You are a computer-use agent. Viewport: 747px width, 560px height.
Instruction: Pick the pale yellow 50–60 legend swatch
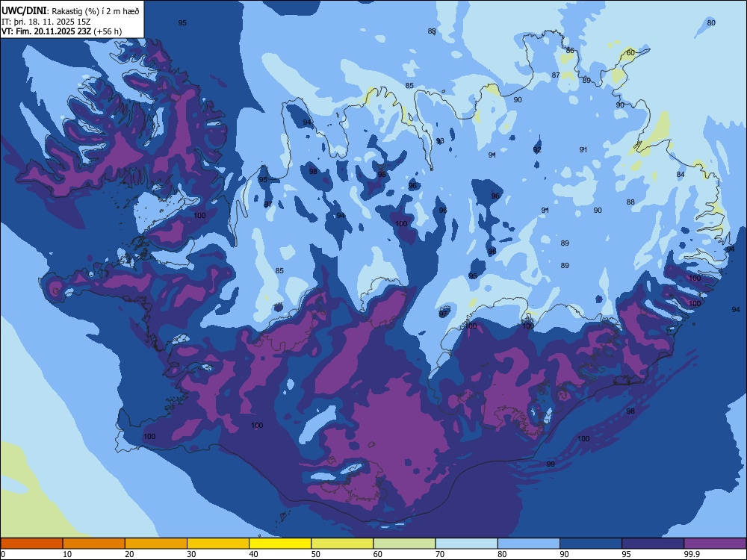point(343,544)
